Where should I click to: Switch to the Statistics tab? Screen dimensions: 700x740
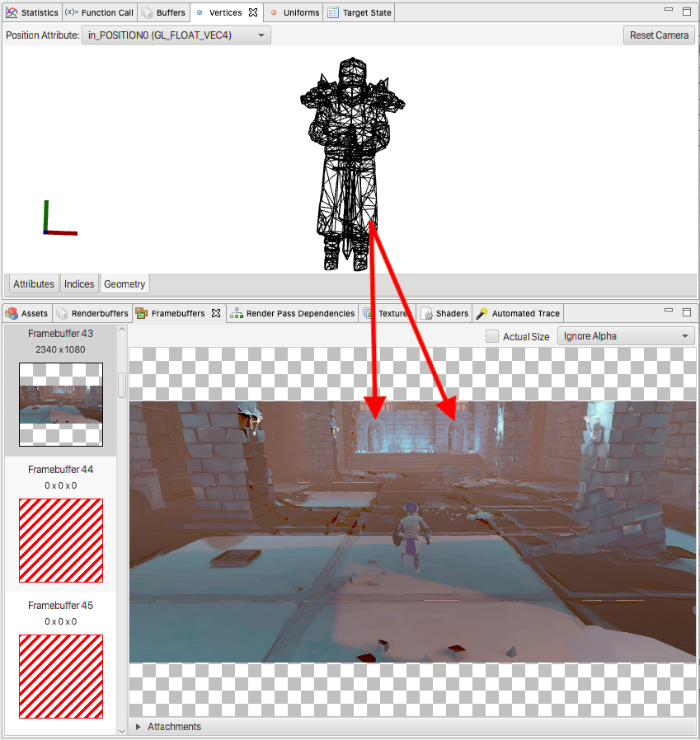32,12
